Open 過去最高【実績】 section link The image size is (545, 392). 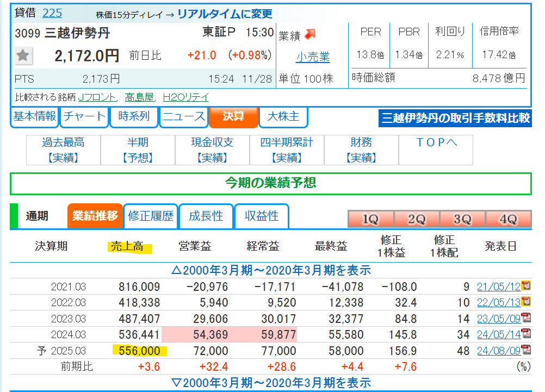point(63,150)
